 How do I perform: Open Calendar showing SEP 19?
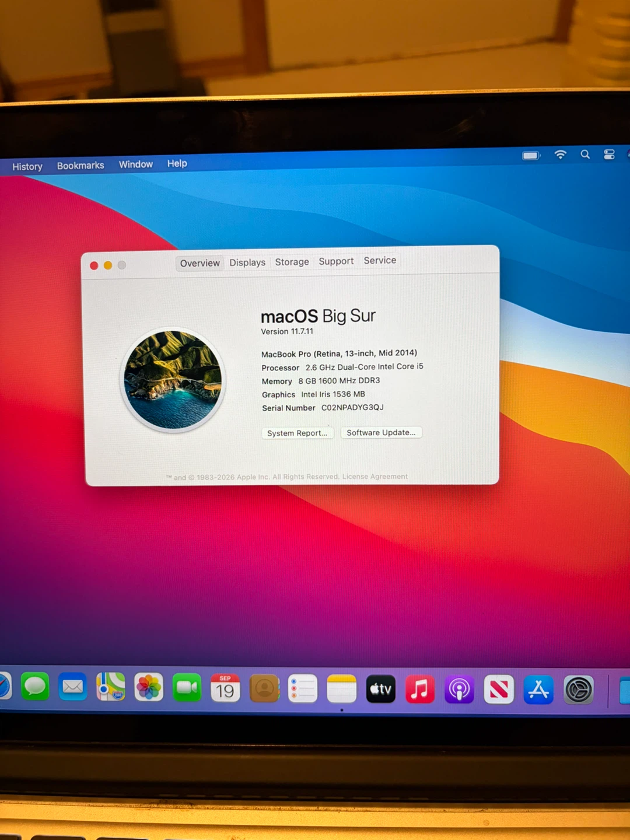tap(225, 688)
